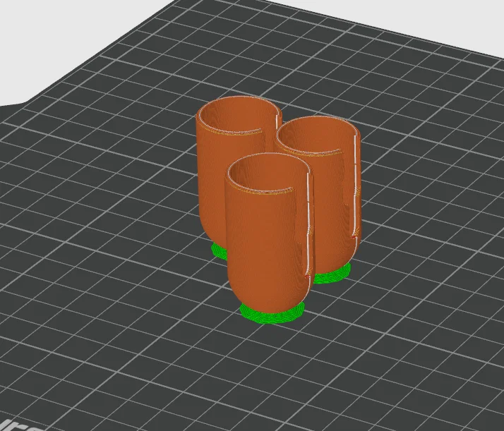Click the green brim under back-left cylinder

click(219, 251)
